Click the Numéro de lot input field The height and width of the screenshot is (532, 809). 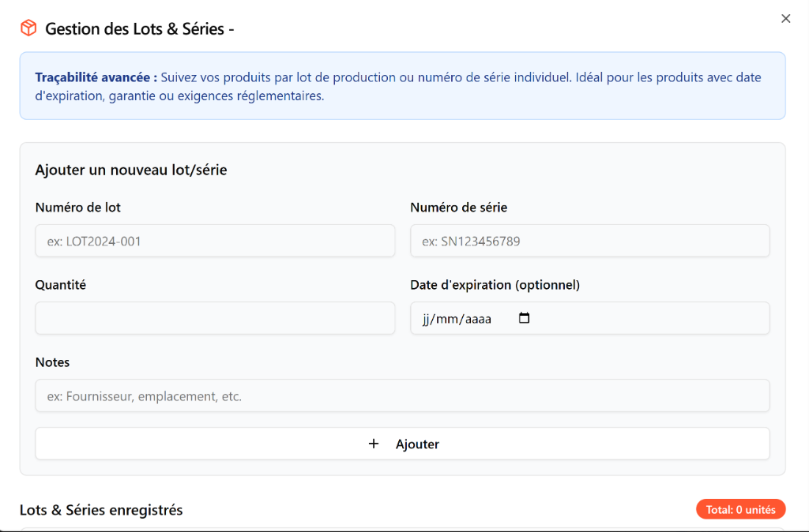pyautogui.click(x=215, y=241)
